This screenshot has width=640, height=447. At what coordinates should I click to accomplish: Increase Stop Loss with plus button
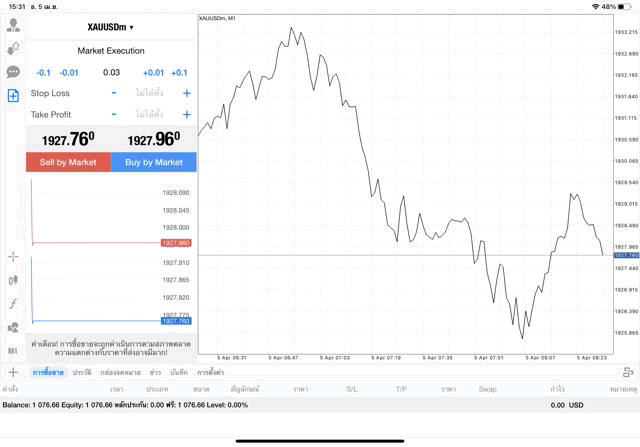[186, 93]
